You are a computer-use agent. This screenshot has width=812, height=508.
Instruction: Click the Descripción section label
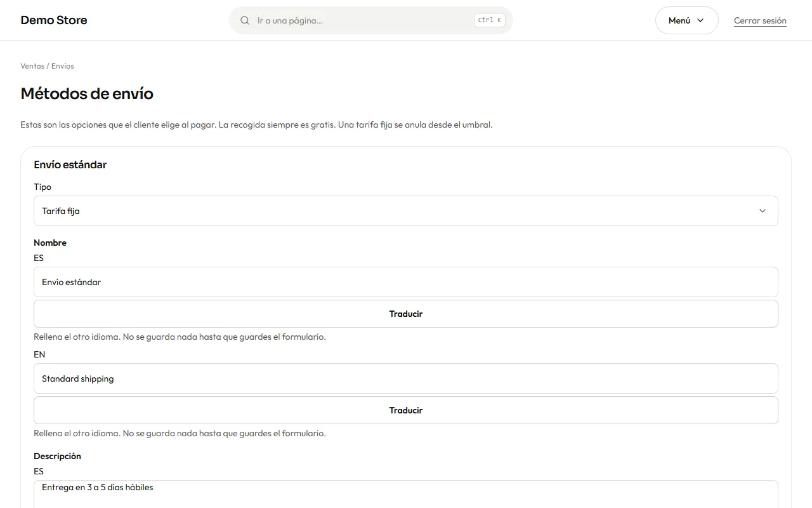pyautogui.click(x=57, y=456)
